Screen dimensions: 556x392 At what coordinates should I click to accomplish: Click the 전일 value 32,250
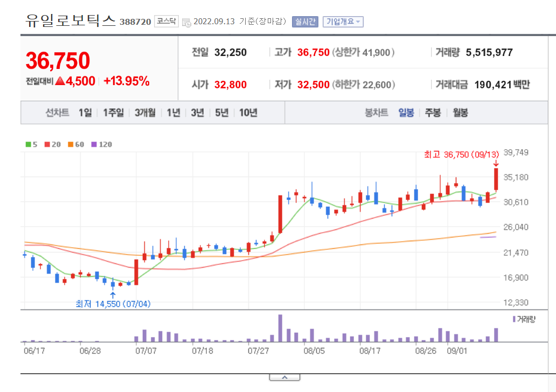tap(231, 52)
